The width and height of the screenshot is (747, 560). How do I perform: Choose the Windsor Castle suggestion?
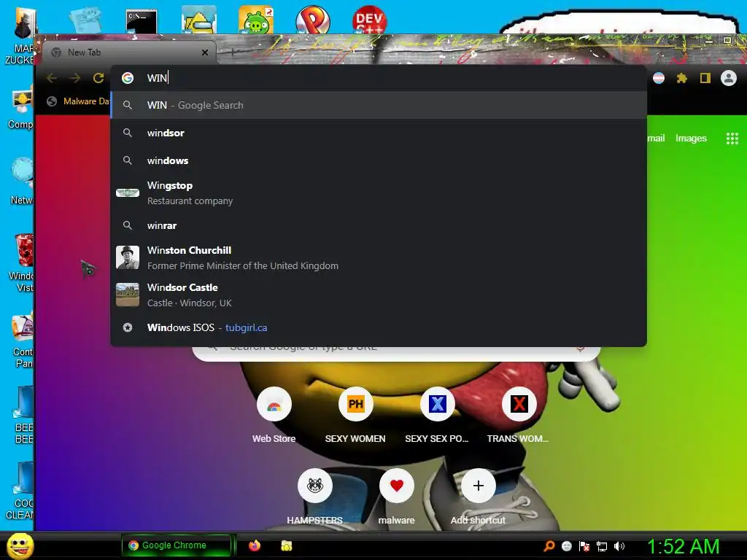(379, 295)
